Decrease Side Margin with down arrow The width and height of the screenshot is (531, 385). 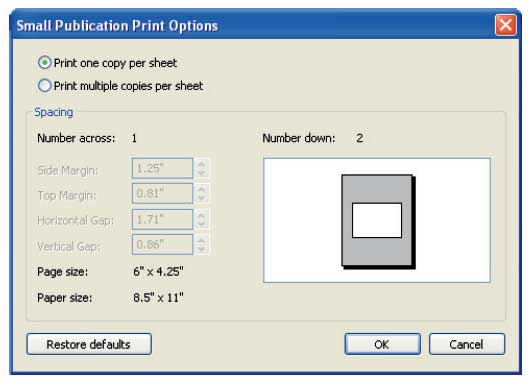202,173
